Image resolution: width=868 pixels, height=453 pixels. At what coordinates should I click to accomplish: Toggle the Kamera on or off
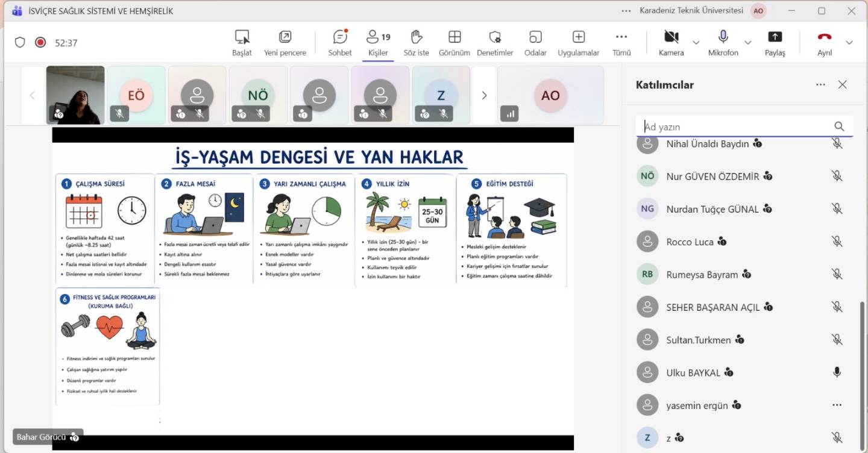(671, 37)
